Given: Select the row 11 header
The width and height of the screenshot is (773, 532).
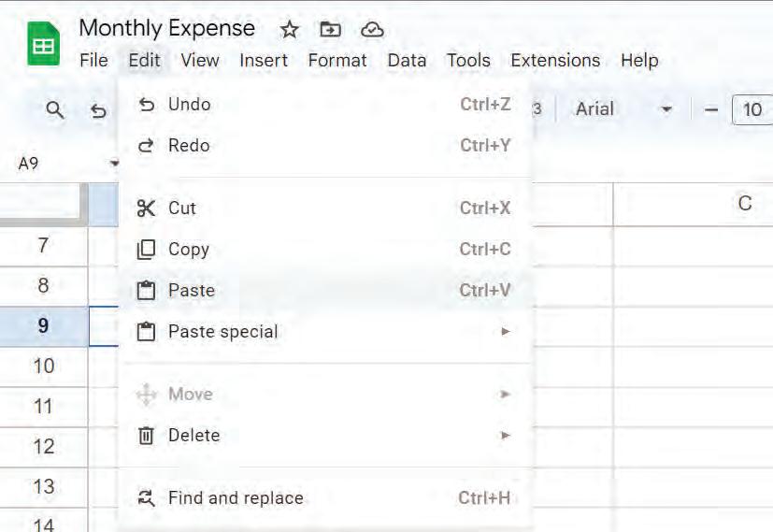Looking at the screenshot, I should (x=43, y=407).
